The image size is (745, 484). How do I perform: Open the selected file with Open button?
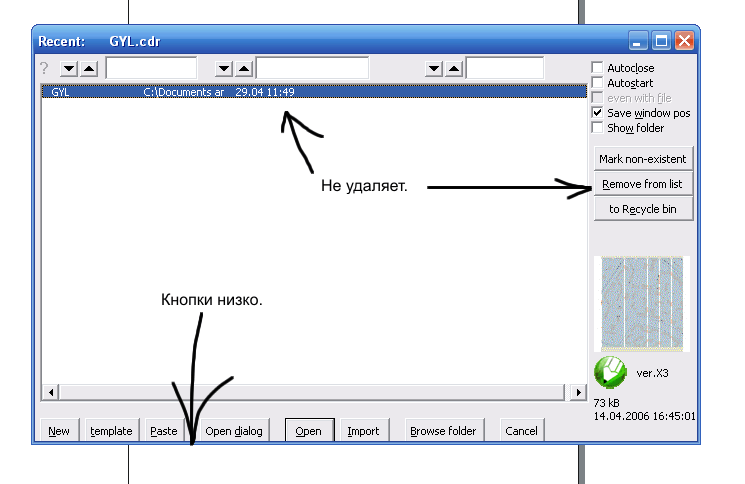pos(309,430)
